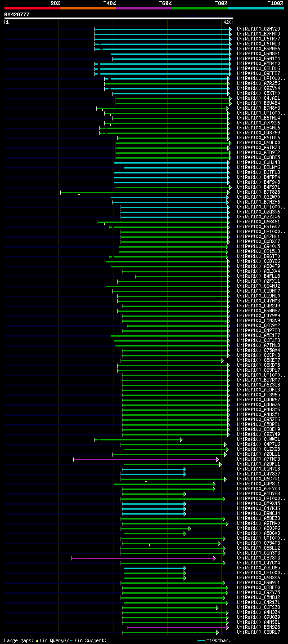The height and width of the screenshot is (644, 288).
Task: Select the UniRef100_A7R256 label
Action: [x=258, y=84]
